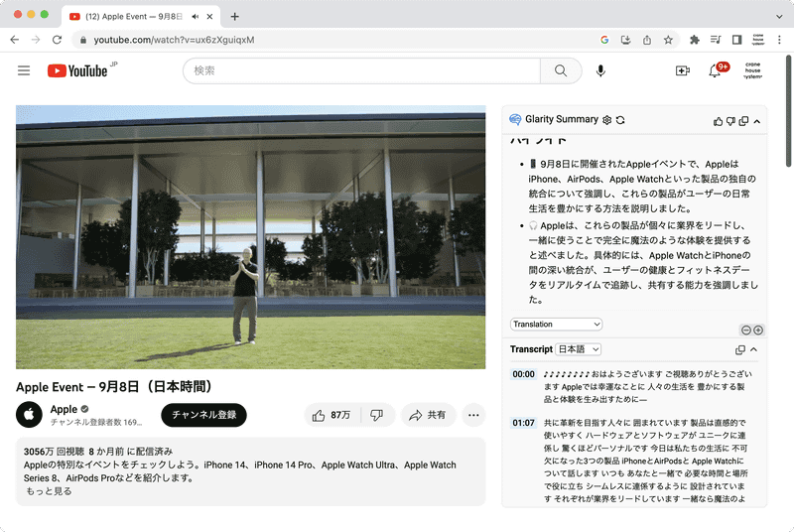This screenshot has height=532, width=794.
Task: Select the Apple Event browser tab
Action: point(141,17)
